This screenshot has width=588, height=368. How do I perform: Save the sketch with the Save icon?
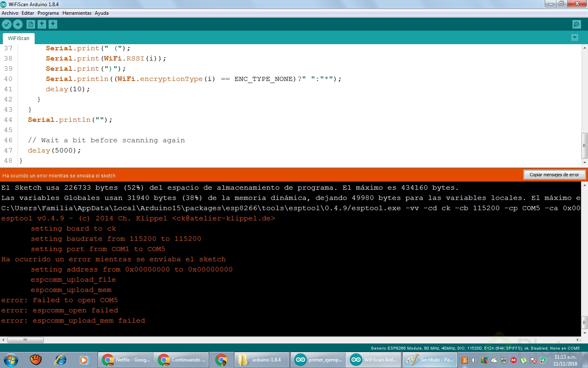coord(53,25)
